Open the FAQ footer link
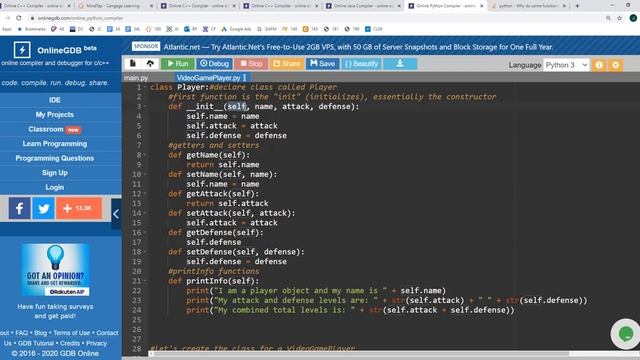640x360 pixels. (x=22, y=333)
